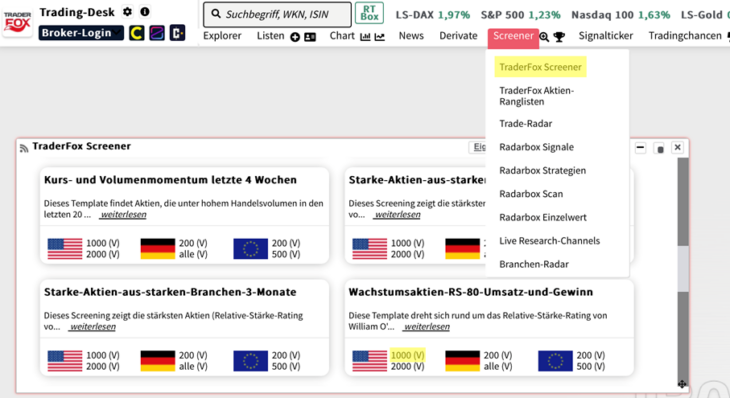730x398 pixels.
Task: Open list card view icon next to Listen
Action: click(310, 37)
